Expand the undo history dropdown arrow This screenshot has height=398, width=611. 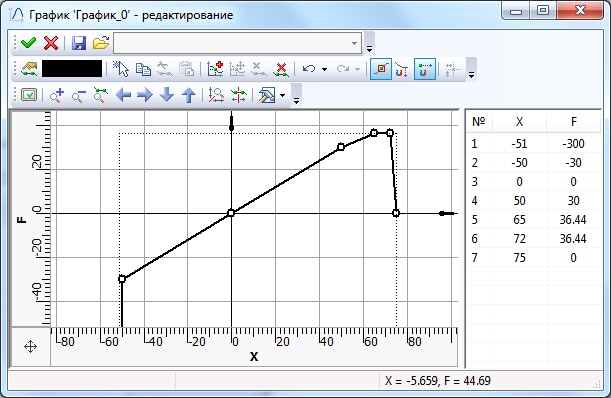[x=324, y=69]
